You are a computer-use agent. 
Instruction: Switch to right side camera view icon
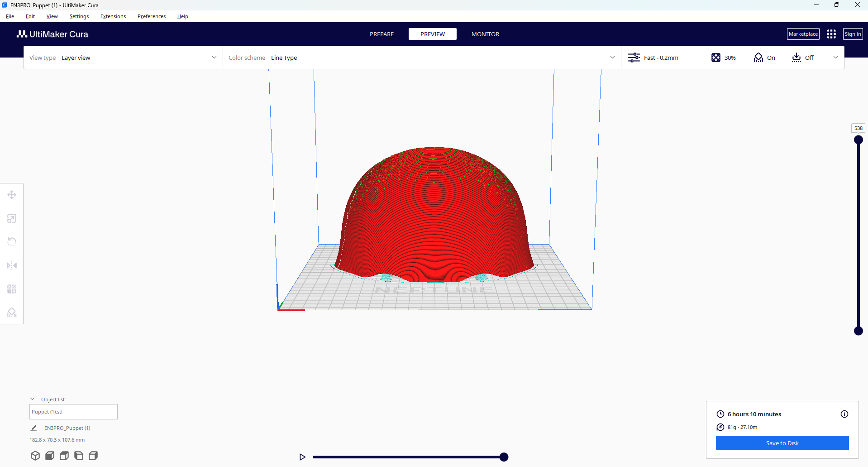pos(93,456)
